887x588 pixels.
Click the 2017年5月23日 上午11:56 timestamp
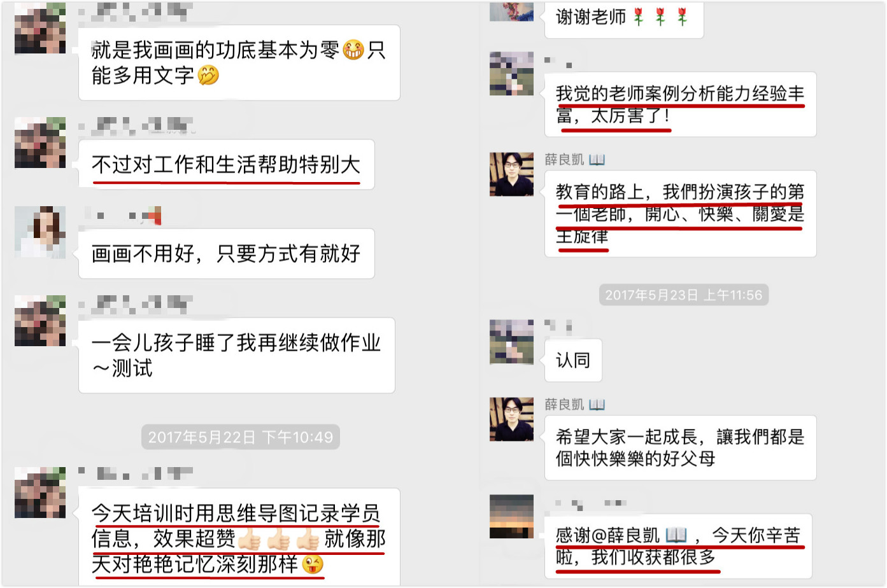coord(683,295)
